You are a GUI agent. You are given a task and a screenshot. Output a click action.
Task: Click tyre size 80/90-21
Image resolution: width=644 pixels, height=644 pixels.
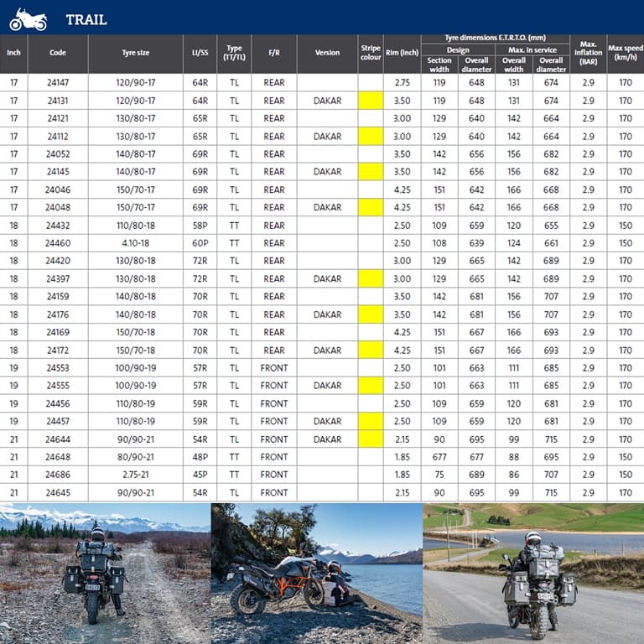coord(136,457)
